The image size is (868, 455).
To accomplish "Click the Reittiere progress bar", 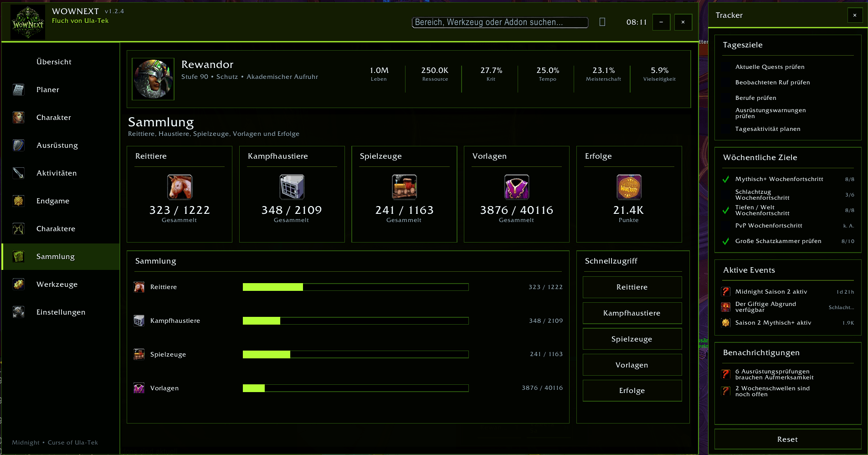I will 355,287.
